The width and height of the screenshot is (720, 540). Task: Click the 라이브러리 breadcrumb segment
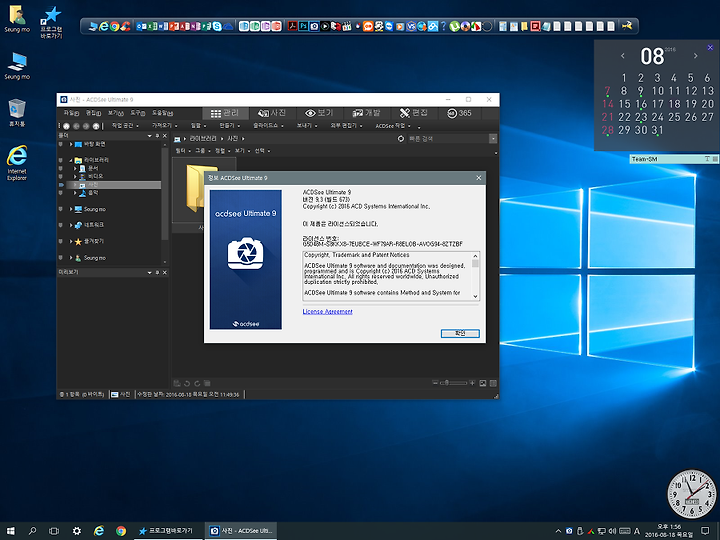202,139
